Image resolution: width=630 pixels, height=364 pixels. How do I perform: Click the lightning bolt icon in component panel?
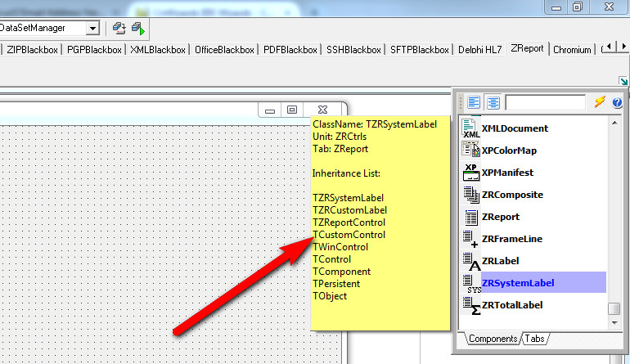coord(599,102)
